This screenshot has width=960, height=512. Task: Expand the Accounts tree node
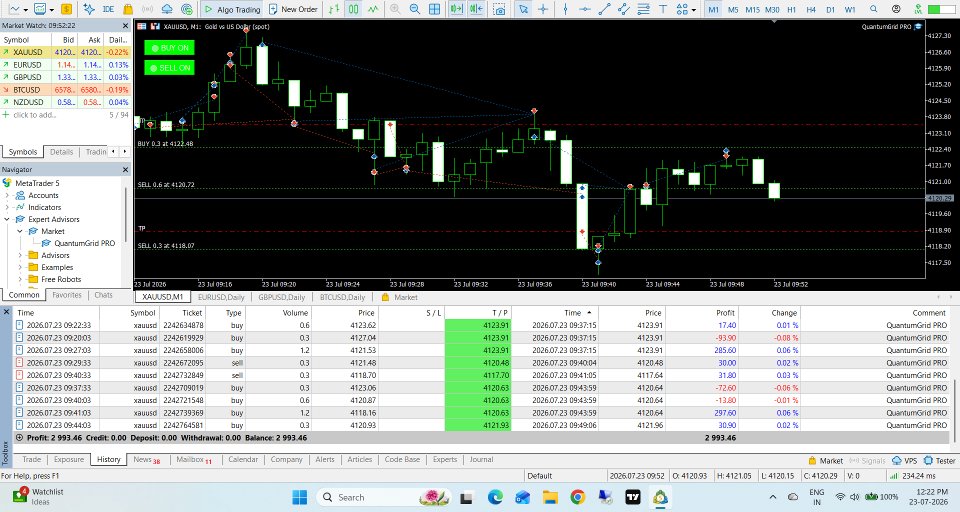pos(7,195)
